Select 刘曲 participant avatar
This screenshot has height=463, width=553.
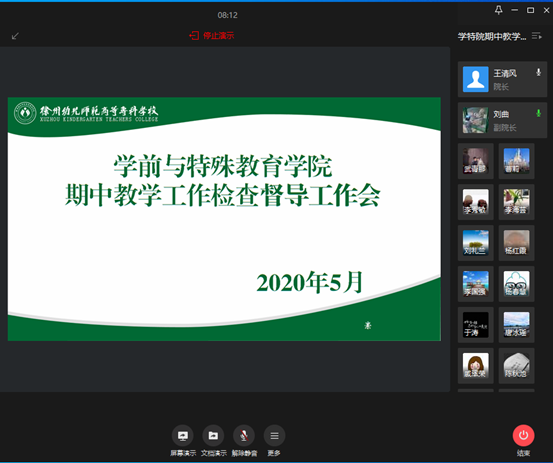coord(475,120)
